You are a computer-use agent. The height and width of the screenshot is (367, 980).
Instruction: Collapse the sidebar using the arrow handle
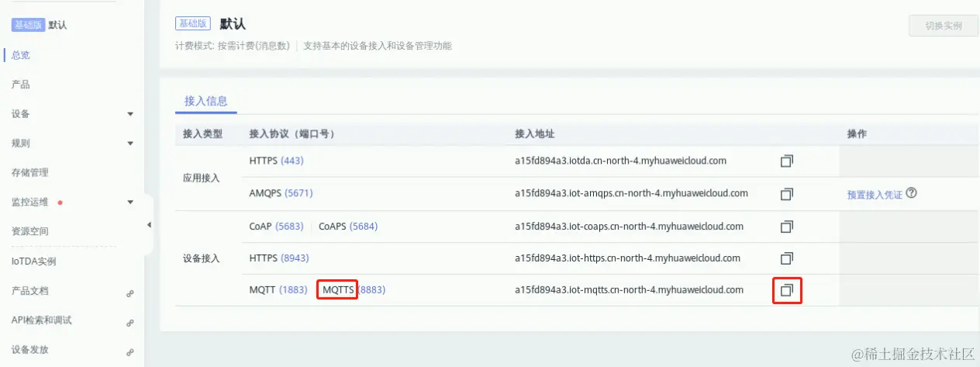pos(149,225)
